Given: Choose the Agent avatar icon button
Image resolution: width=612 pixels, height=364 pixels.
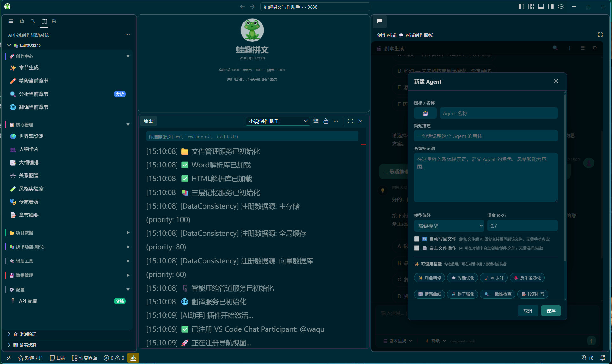Looking at the screenshot, I should [425, 113].
